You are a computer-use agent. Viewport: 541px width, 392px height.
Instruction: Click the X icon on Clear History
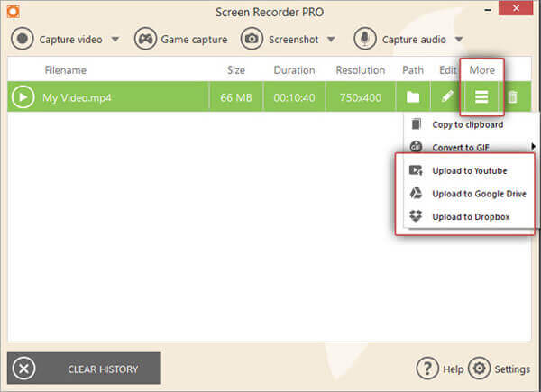[23, 369]
